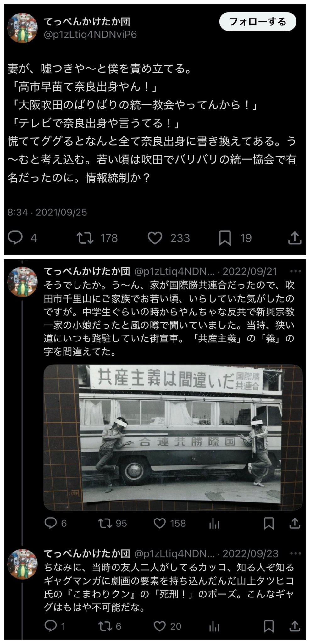This screenshot has width=310, height=644.
Task: Share the 2021/09/25 tweet
Action: (x=295, y=238)
